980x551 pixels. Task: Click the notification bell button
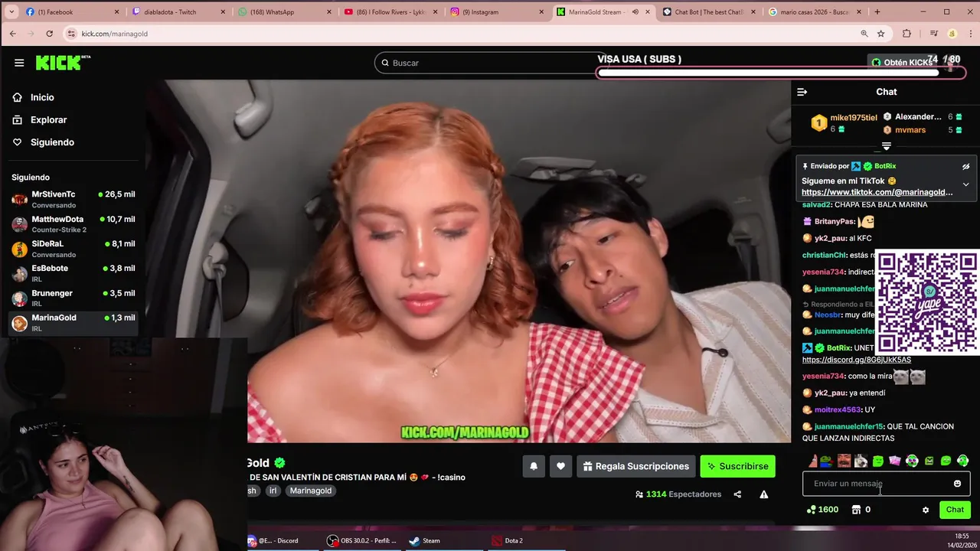coord(534,466)
